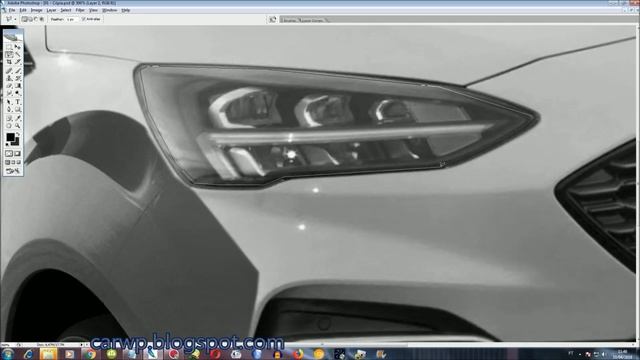Select the Shape tool
The height and width of the screenshot is (360, 640).
tap(18, 109)
